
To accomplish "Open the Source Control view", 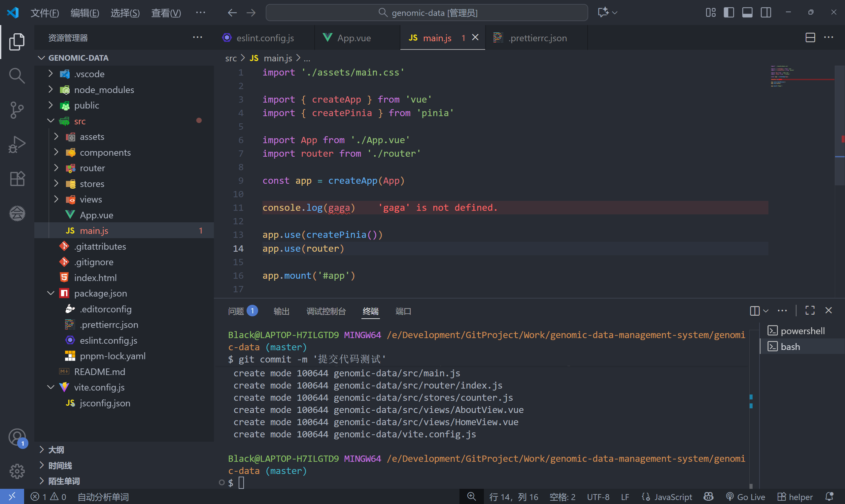I will (17, 110).
